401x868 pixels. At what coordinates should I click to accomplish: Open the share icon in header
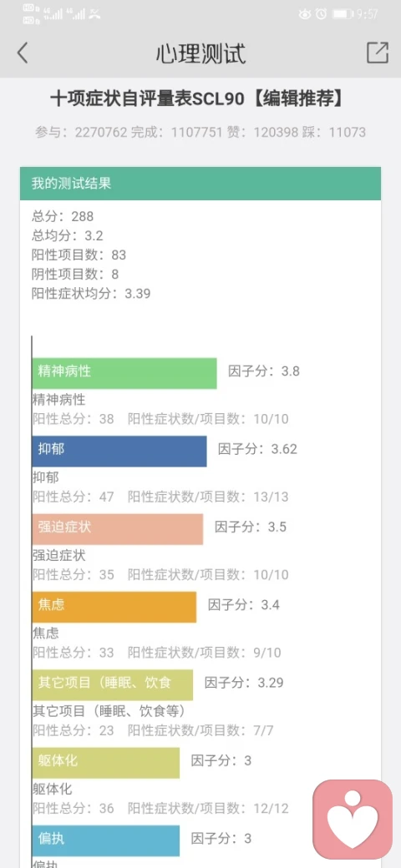pos(377,53)
